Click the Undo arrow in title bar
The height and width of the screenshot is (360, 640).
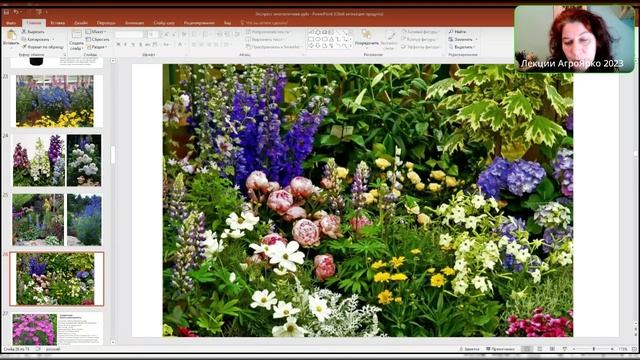[16, 12]
